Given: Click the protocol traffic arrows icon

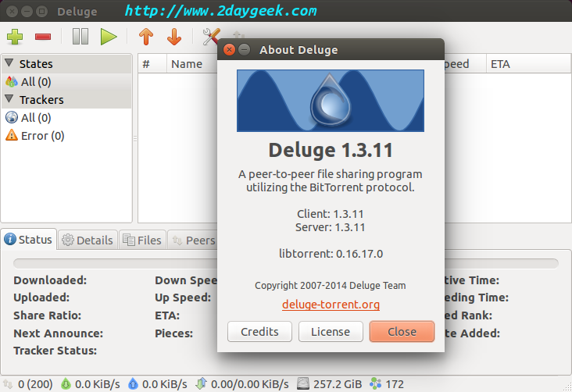Looking at the screenshot, I should [x=201, y=383].
